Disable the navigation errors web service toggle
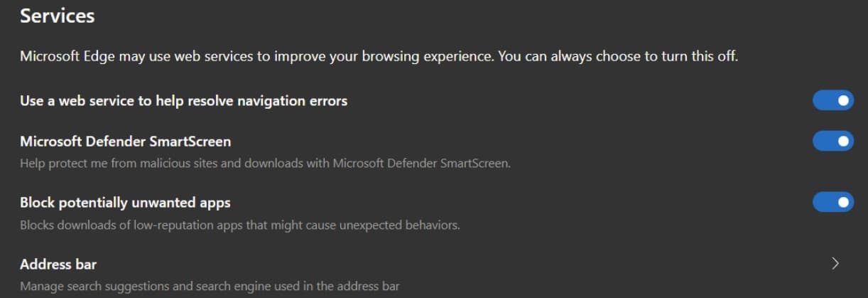The height and width of the screenshot is (298, 868). coord(832,101)
